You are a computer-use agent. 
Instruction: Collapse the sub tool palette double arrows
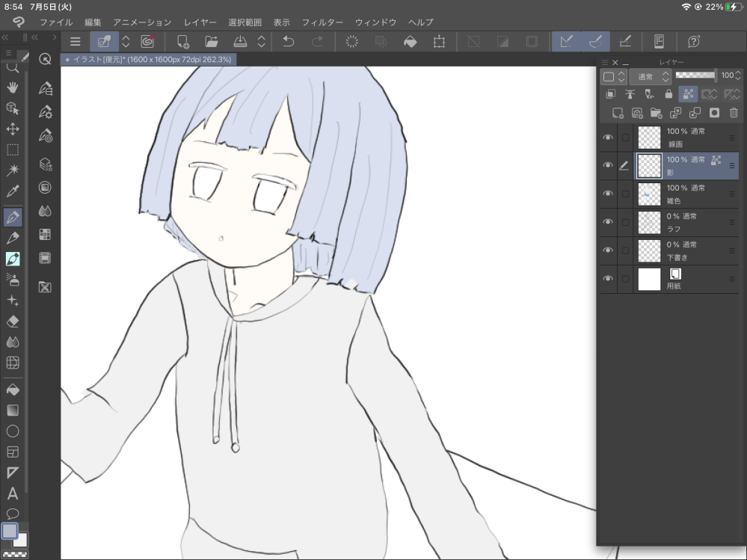click(x=35, y=37)
